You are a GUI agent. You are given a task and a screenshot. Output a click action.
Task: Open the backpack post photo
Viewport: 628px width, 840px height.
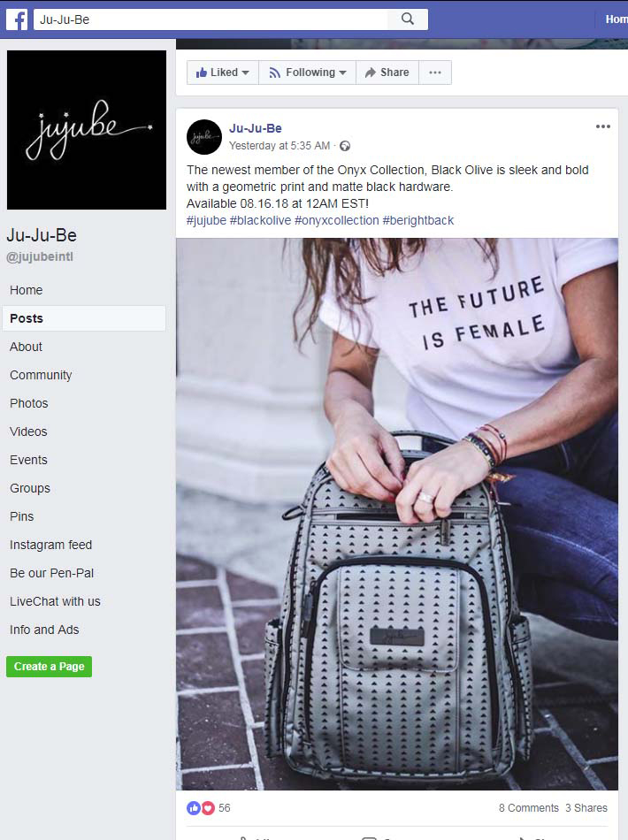tap(397, 515)
